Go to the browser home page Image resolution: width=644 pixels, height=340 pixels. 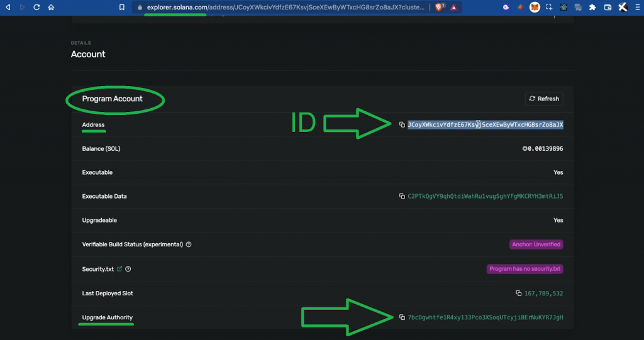coord(51,7)
